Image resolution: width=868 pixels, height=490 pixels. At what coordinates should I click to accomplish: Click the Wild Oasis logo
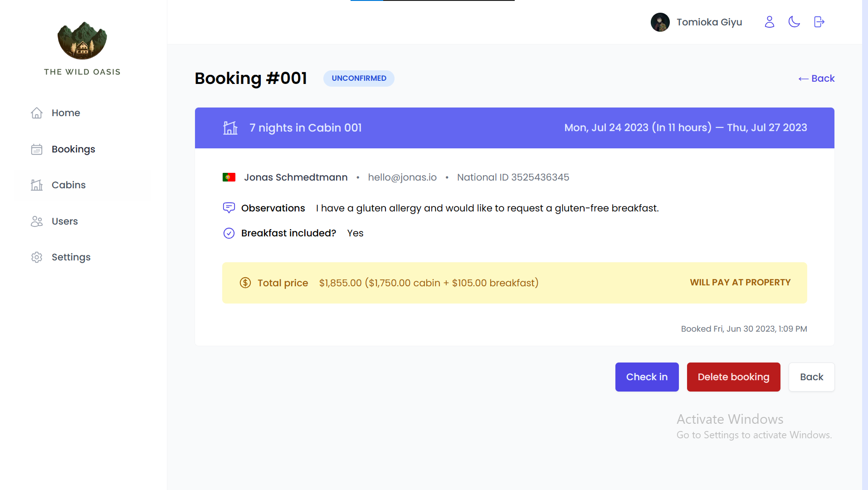tap(82, 41)
